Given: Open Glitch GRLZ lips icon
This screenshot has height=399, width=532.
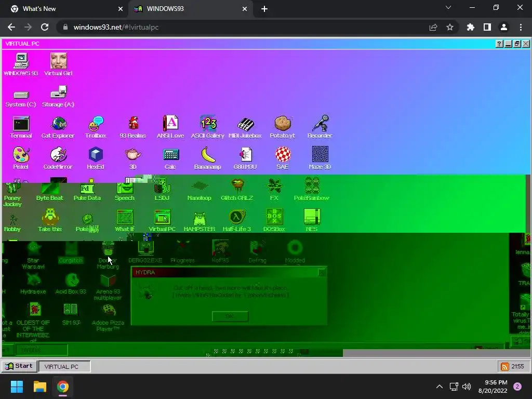Looking at the screenshot, I should [x=237, y=190].
